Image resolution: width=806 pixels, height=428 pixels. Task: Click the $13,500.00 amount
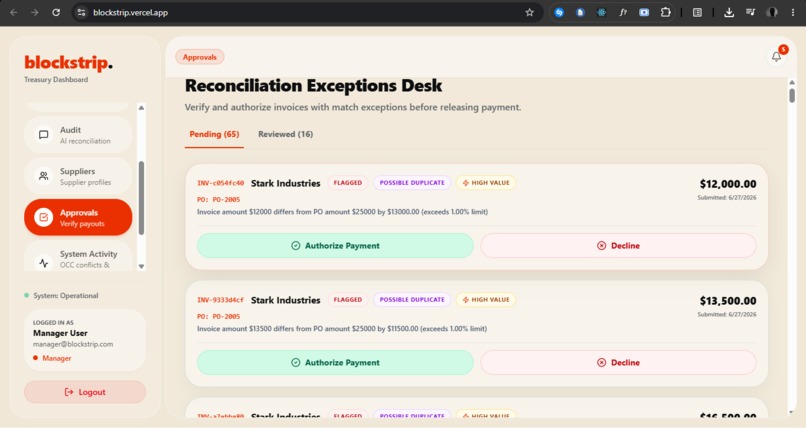(728, 301)
